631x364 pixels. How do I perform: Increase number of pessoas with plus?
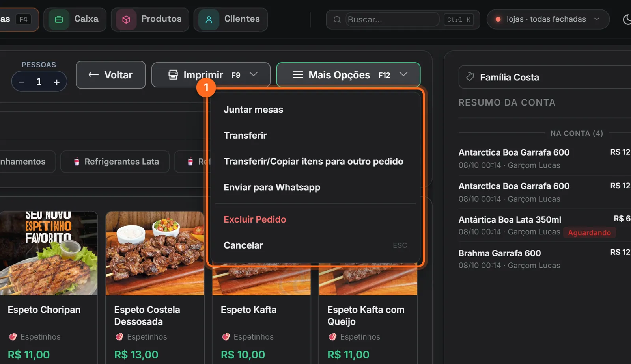(x=56, y=82)
